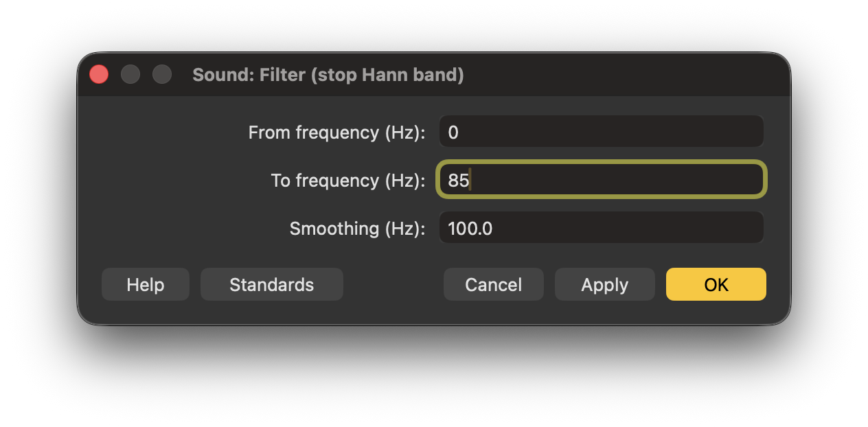Click the dialog title "Sound: Filter (stop Hann band)"
Image resolution: width=868 pixels, height=427 pixels.
click(328, 75)
